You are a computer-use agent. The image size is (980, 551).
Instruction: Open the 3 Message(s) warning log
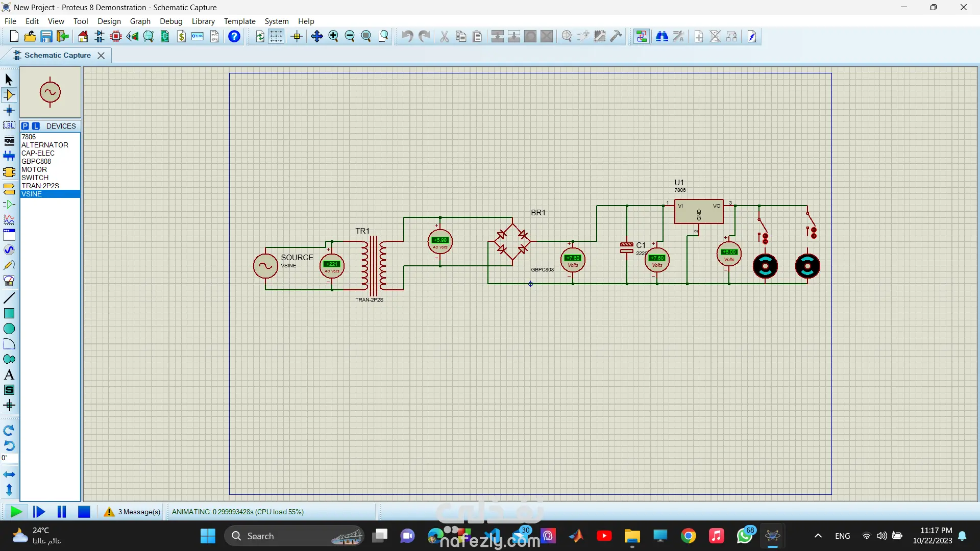132,512
